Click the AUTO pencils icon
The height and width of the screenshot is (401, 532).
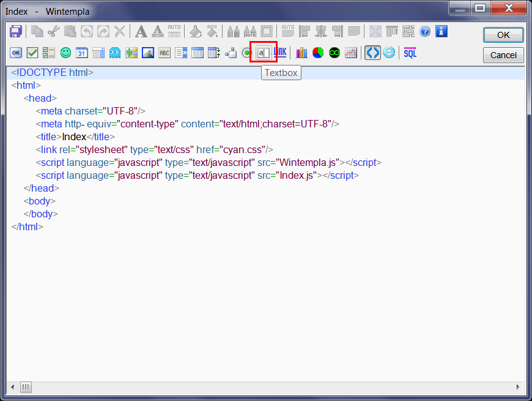pyautogui.click(x=250, y=32)
